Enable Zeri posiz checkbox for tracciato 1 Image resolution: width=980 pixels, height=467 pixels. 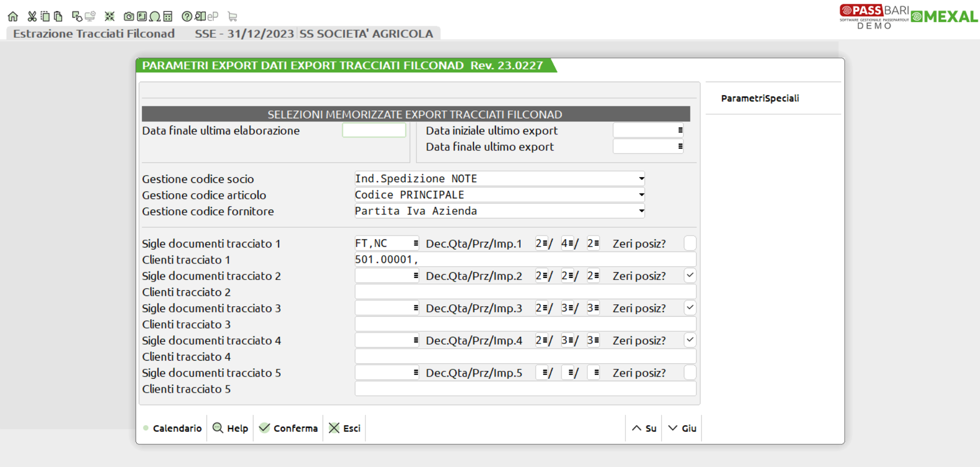[689, 243]
